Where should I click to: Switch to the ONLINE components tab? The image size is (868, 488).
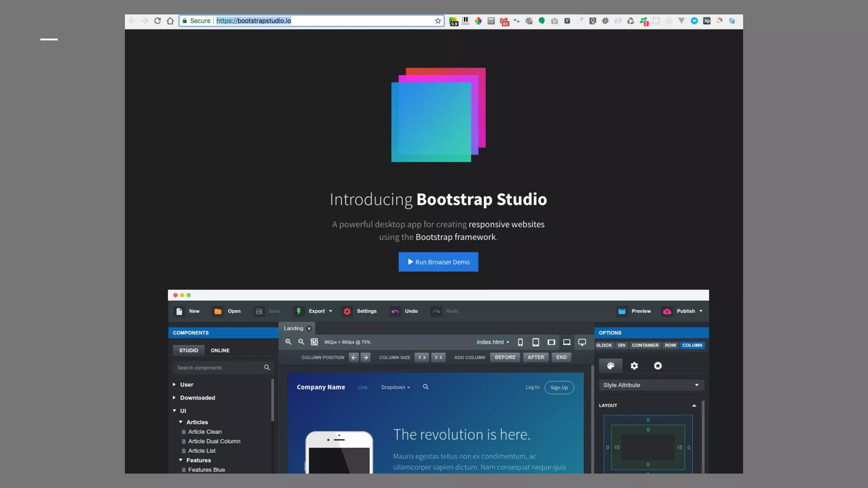point(220,350)
